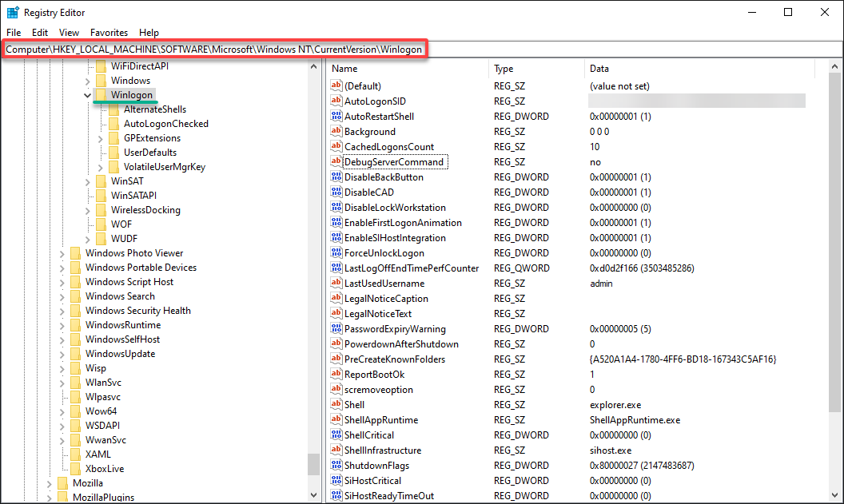Click the values pane scroll-down arrow

click(835, 494)
